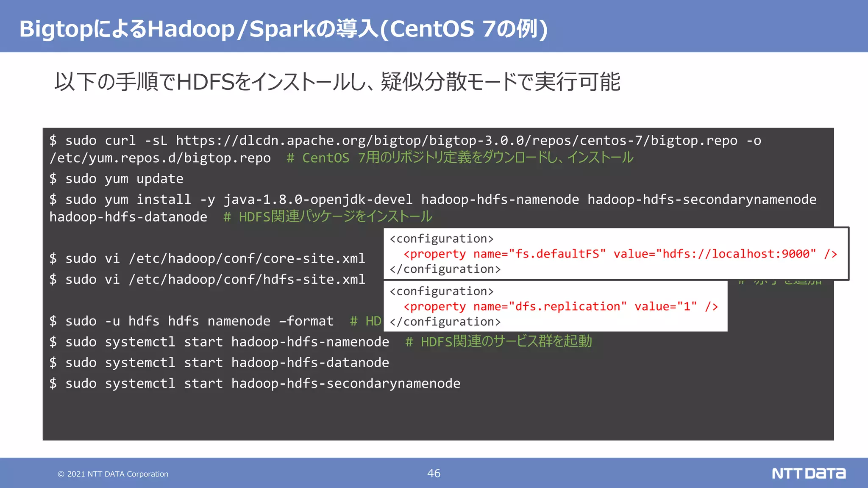Click the 'sudo vi core-site.xml' command

[207, 258]
